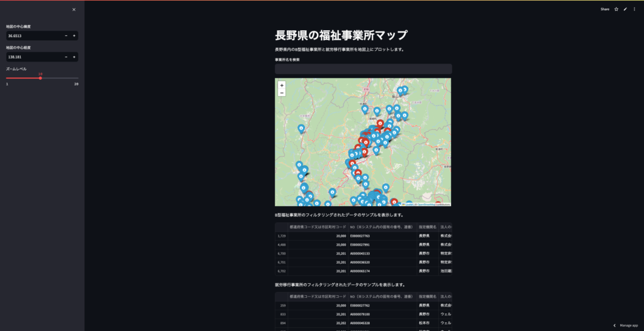The image size is (644, 331).
Task: Click the Leaflet attribution link on the map
Action: click(x=408, y=204)
